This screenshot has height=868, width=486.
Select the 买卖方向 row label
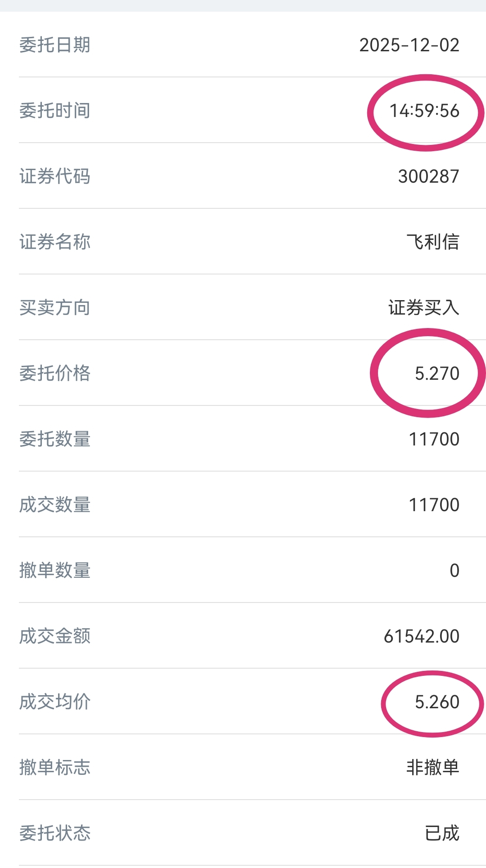pos(55,308)
